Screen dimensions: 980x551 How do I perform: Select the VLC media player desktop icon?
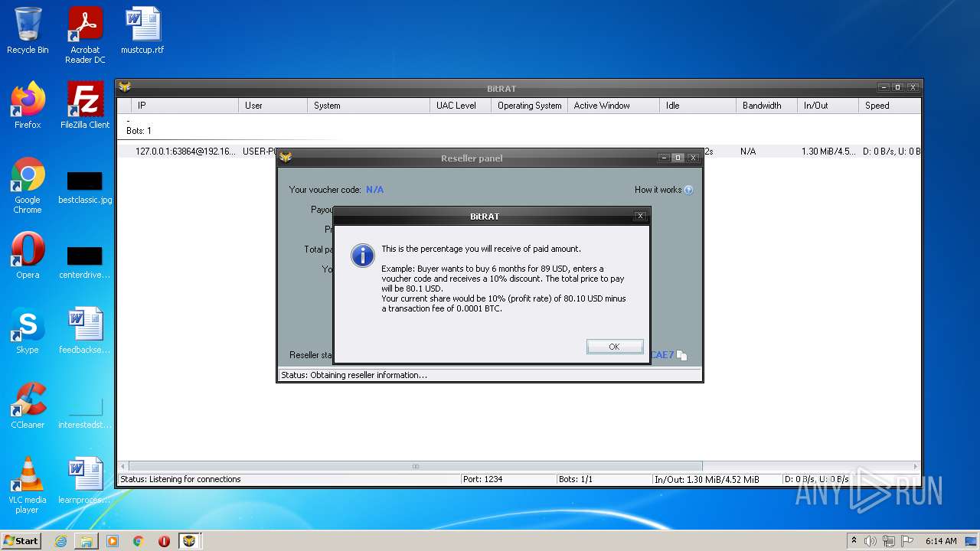[x=28, y=485]
